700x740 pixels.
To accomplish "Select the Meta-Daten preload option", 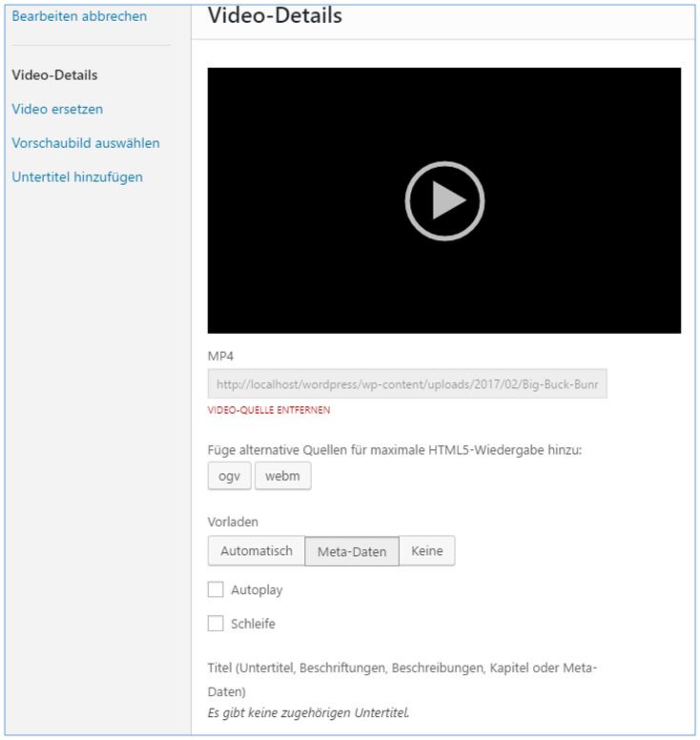I will tap(352, 551).
